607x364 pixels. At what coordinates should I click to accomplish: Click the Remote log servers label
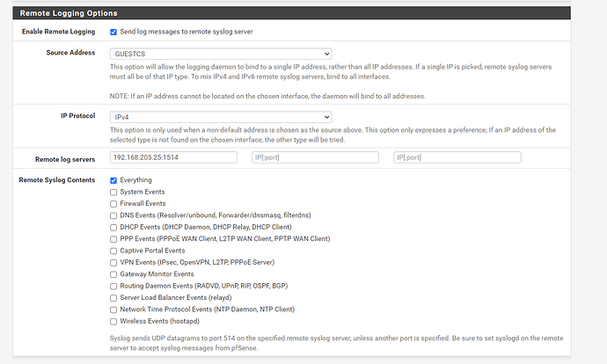pos(65,159)
